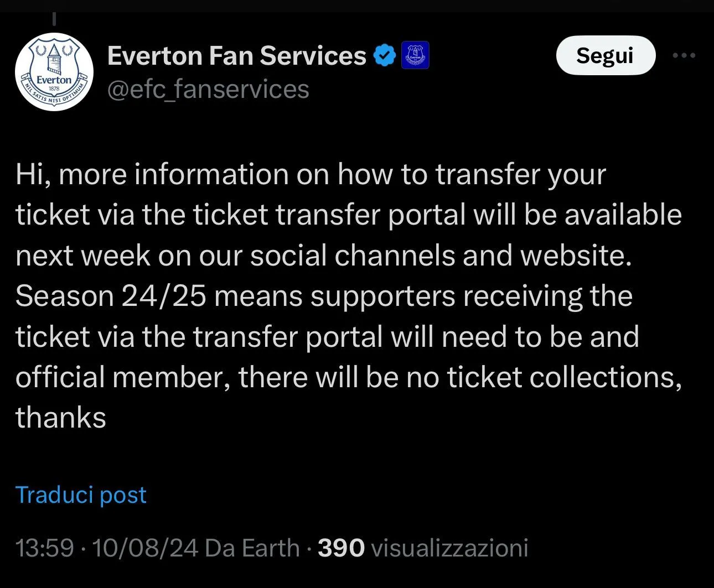Open the Everton crest profile avatar

pyautogui.click(x=54, y=71)
